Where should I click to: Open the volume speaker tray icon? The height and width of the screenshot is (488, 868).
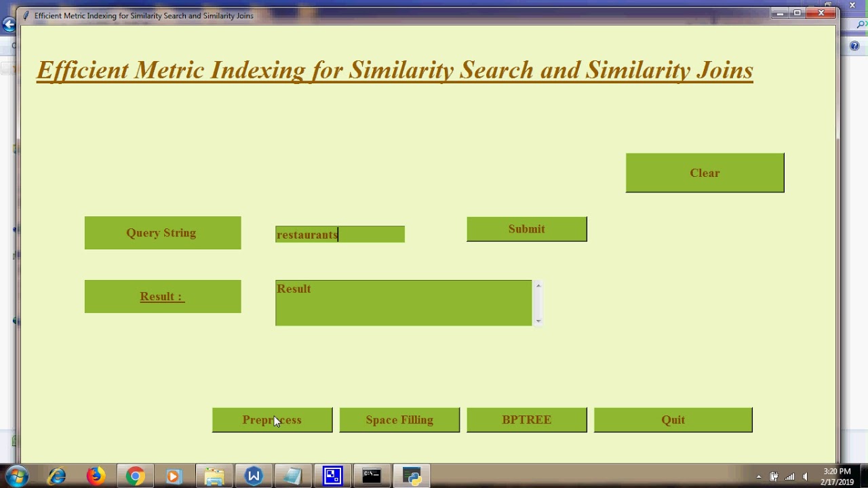pos(805,476)
